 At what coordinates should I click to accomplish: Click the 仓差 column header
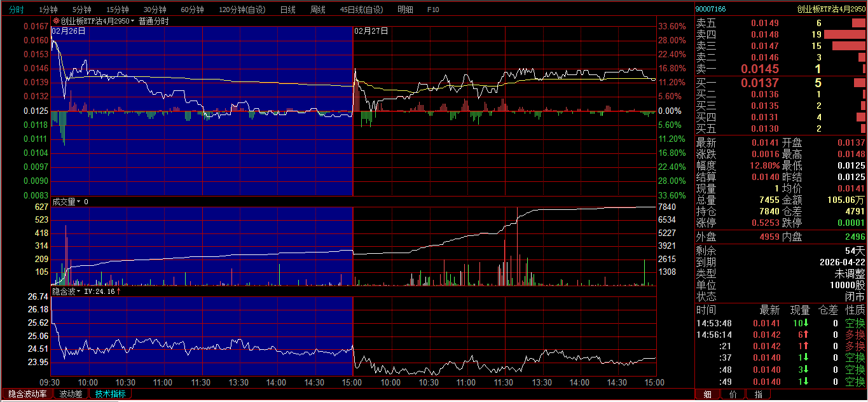coord(827,310)
